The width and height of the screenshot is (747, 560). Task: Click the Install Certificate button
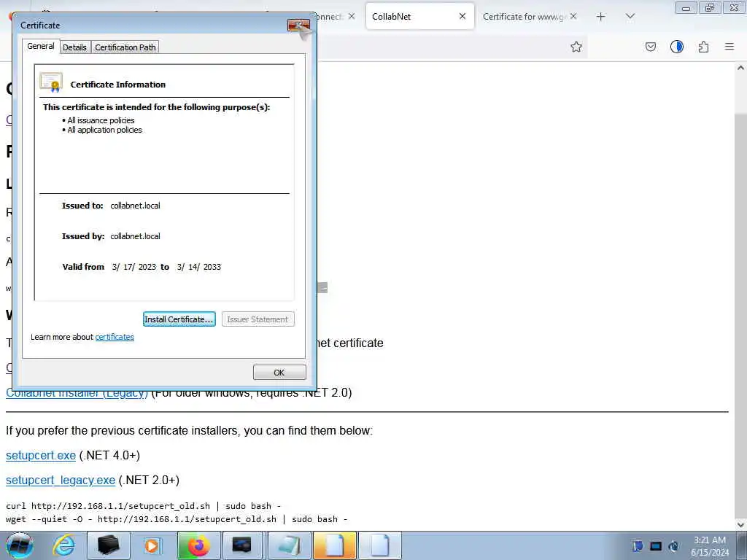click(179, 319)
